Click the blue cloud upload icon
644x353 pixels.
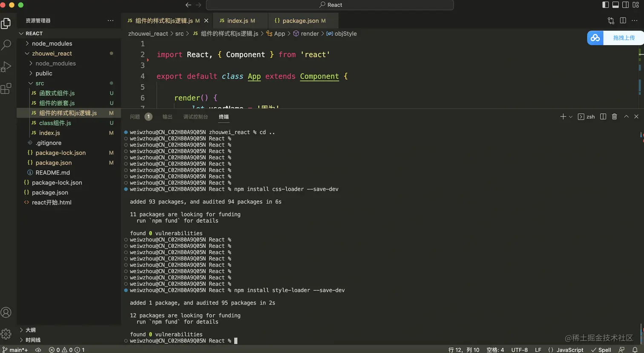point(595,38)
